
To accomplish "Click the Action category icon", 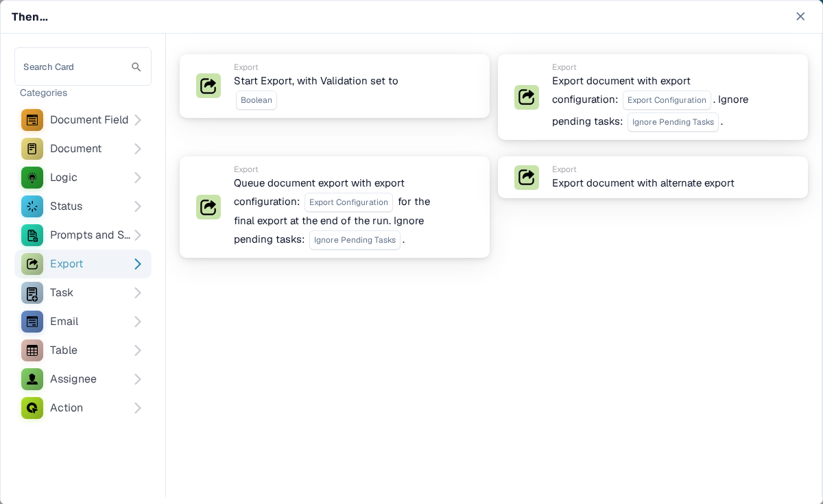I will click(32, 408).
